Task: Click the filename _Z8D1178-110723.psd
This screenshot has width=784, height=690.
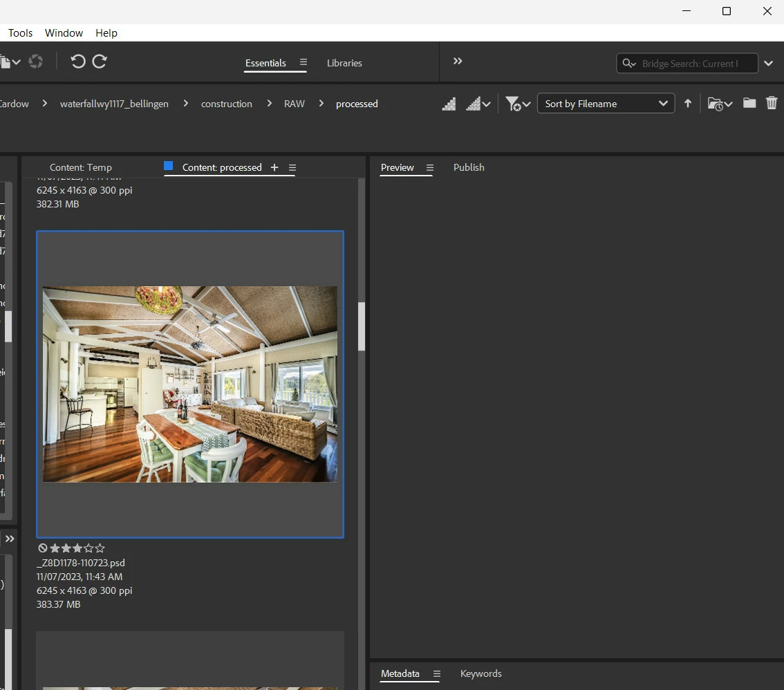Action: [80, 563]
